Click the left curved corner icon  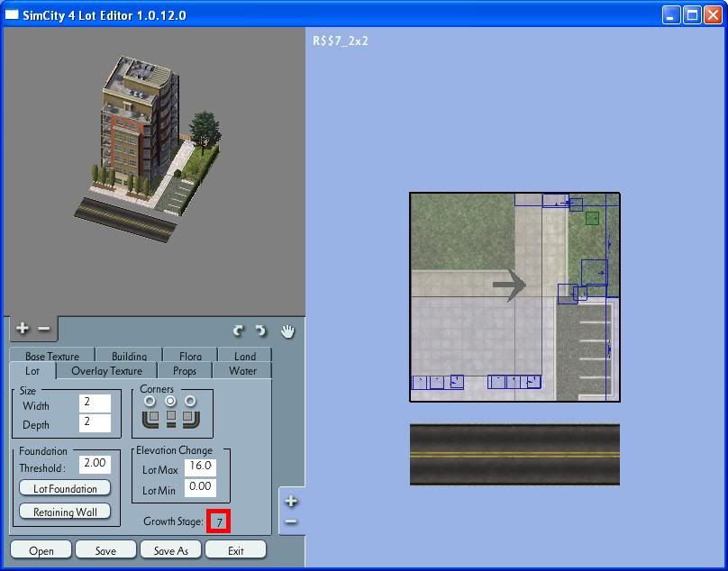pos(150,419)
